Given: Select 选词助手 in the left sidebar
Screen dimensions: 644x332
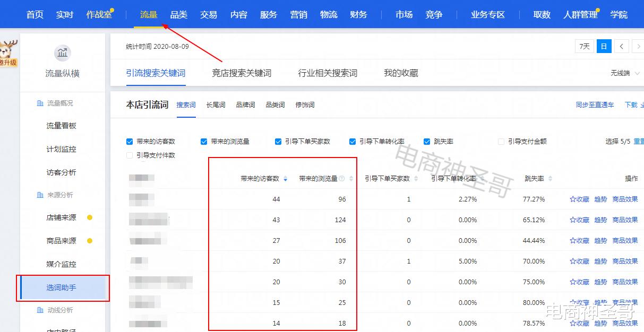Looking at the screenshot, I should 62,287.
